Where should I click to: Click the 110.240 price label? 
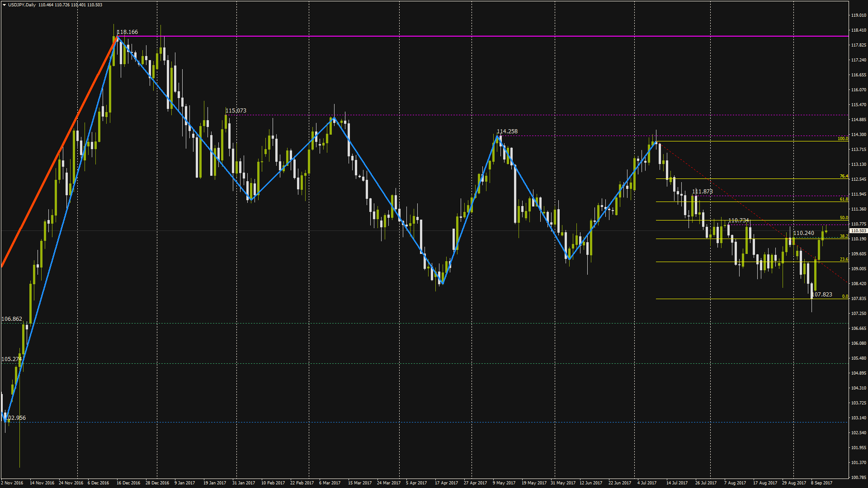[803, 233]
